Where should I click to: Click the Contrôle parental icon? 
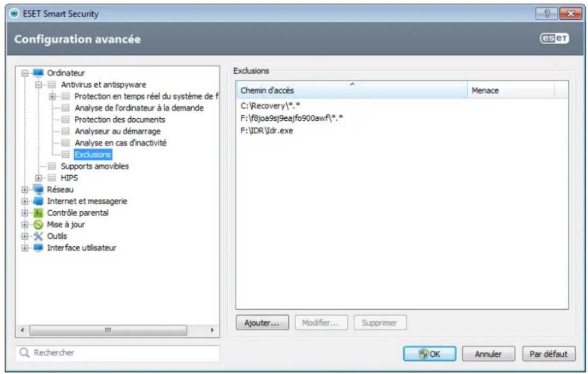coord(38,213)
